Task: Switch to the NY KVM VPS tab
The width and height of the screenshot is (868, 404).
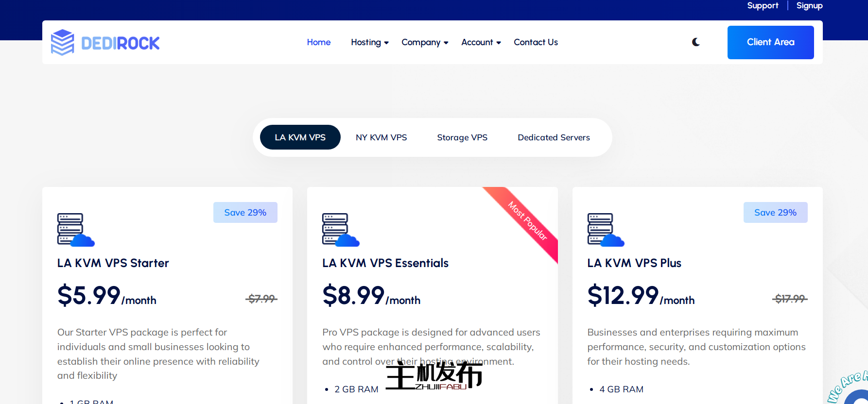Action: [382, 137]
